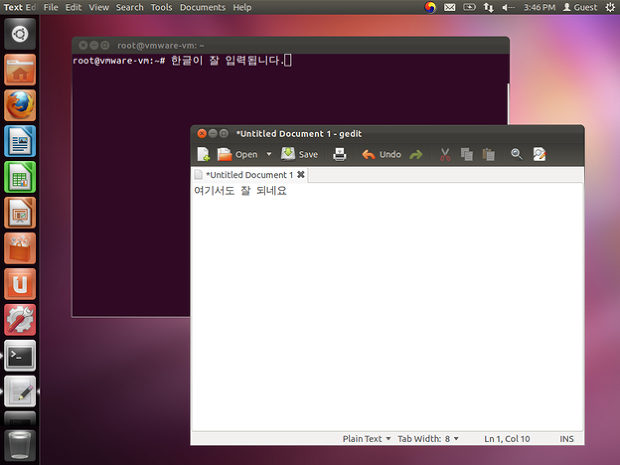Click the gedit title bar
The image size is (620, 465).
tap(387, 134)
